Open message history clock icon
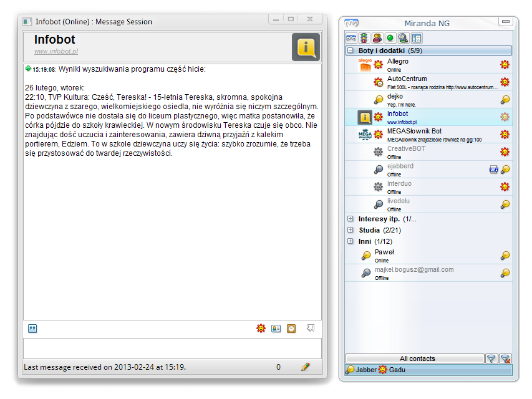Viewport: 532px width, 399px height. pyautogui.click(x=291, y=329)
